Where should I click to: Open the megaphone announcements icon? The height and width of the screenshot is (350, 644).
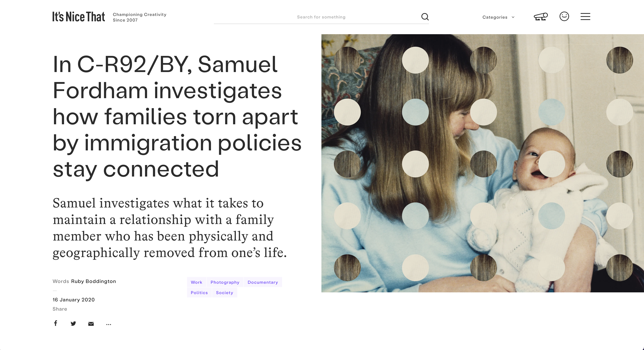pyautogui.click(x=541, y=17)
